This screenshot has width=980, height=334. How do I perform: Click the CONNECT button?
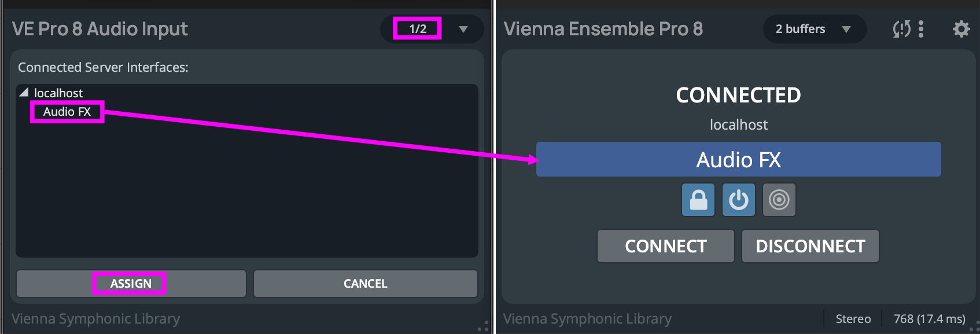click(x=665, y=246)
